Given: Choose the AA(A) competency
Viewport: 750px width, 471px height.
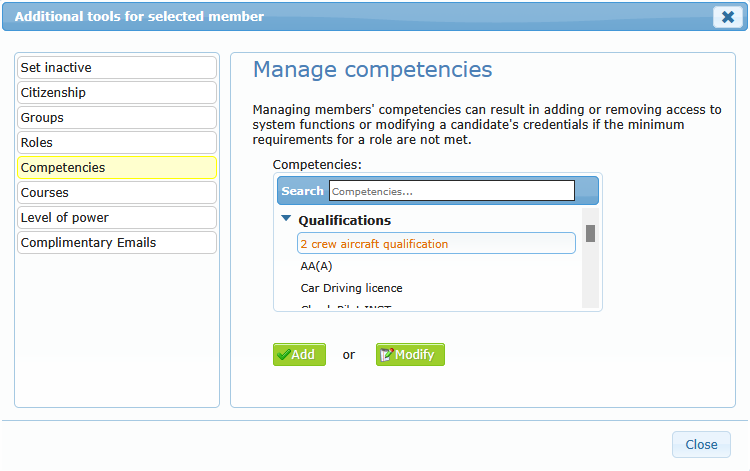Looking at the screenshot, I should [316, 266].
